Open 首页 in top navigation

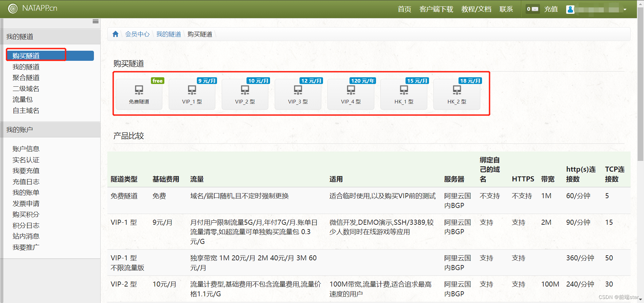pos(404,9)
